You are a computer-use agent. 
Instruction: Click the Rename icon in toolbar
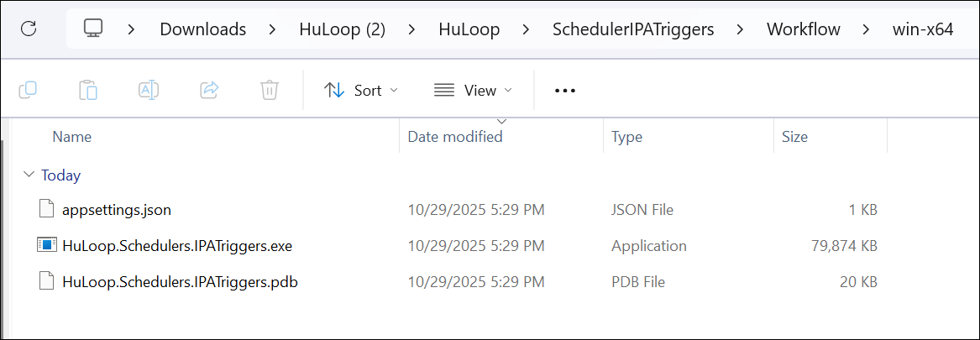pos(149,90)
